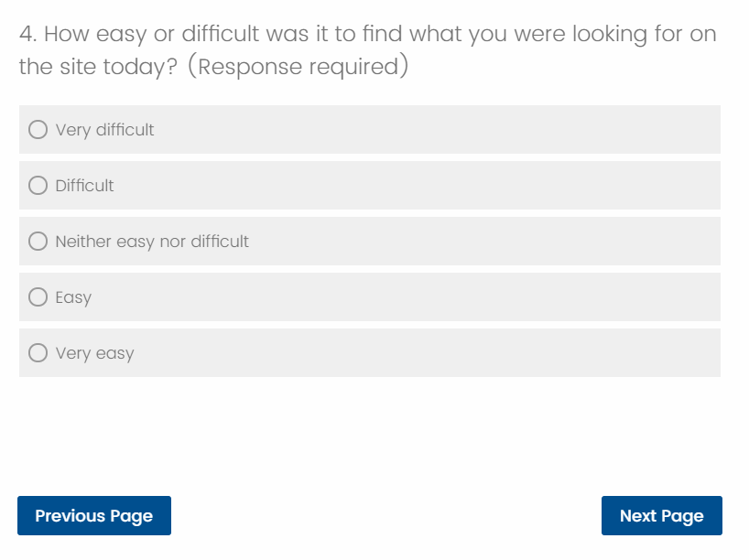Click the '(Response required)' note
The height and width of the screenshot is (560, 749).
click(x=298, y=68)
